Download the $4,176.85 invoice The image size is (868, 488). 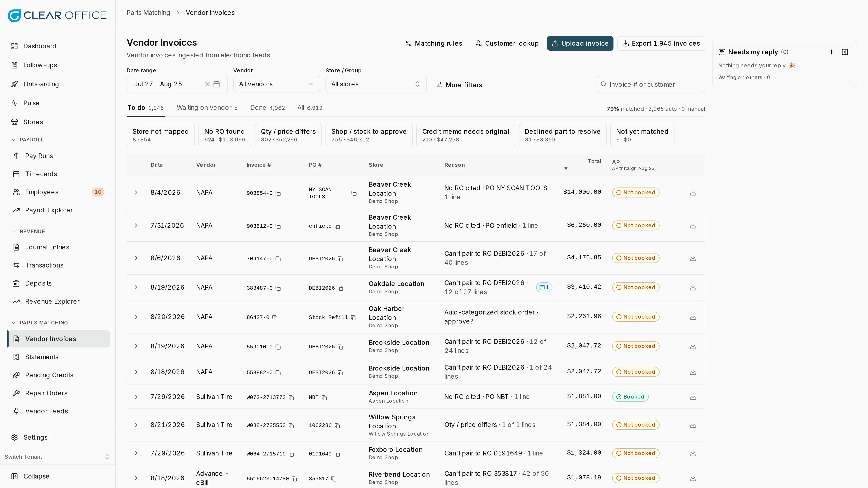tap(693, 258)
